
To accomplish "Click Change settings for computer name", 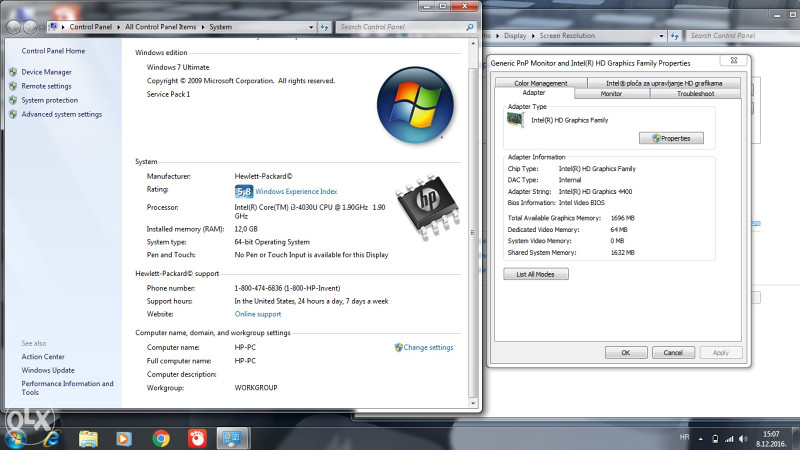I will [428, 347].
